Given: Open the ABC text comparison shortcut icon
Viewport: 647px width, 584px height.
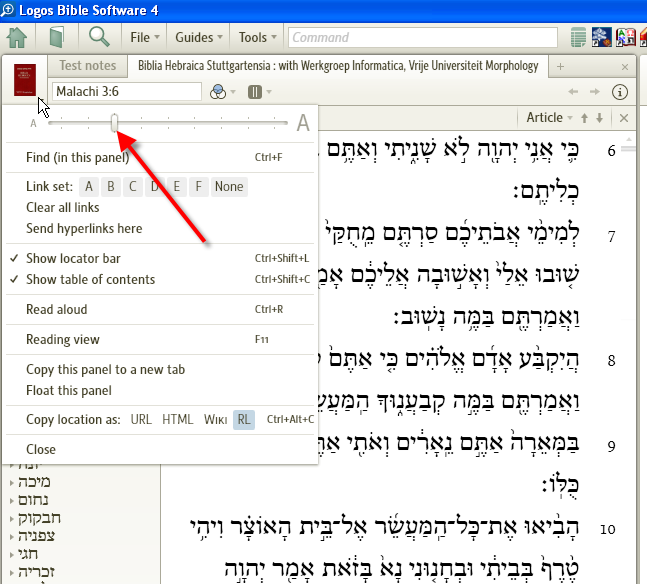Looking at the screenshot, I should click(626, 37).
